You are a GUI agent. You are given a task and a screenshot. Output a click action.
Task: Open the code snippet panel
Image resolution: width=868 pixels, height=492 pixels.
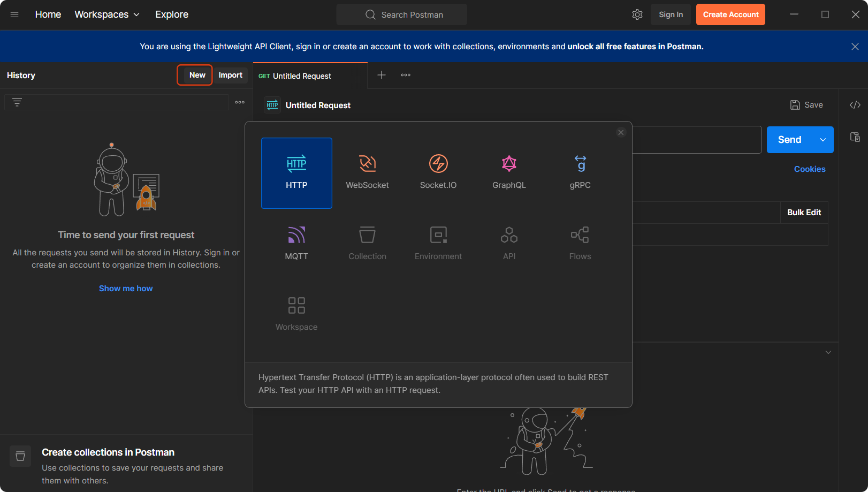(855, 105)
